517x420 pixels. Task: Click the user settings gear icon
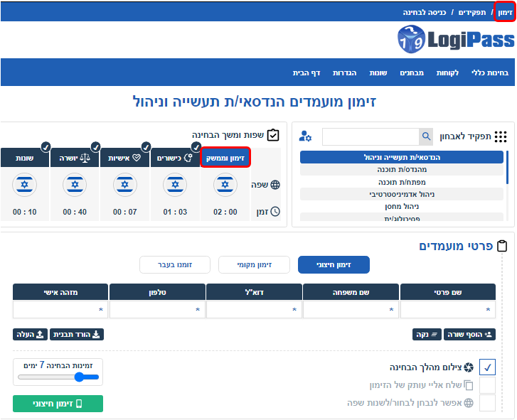pos(305,136)
